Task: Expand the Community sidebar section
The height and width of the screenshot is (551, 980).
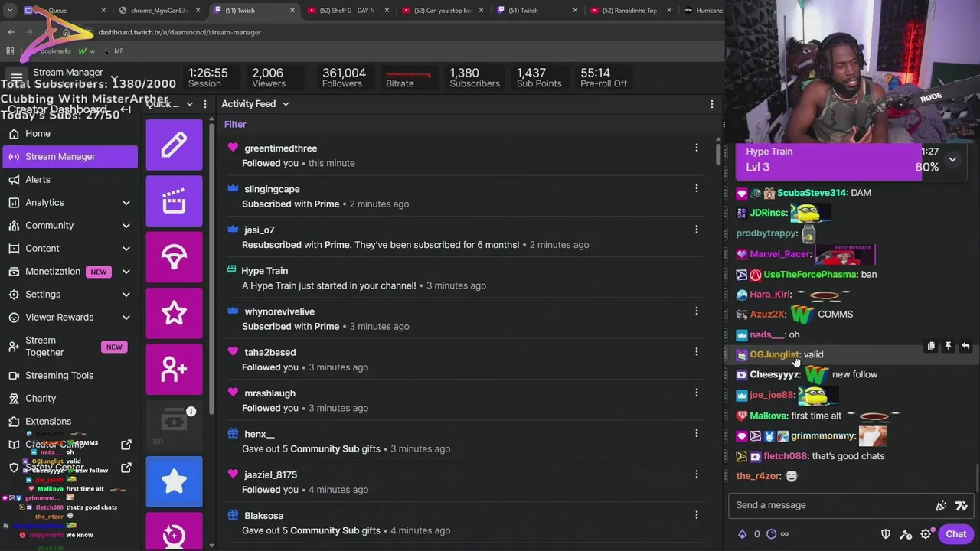Action: (x=126, y=225)
